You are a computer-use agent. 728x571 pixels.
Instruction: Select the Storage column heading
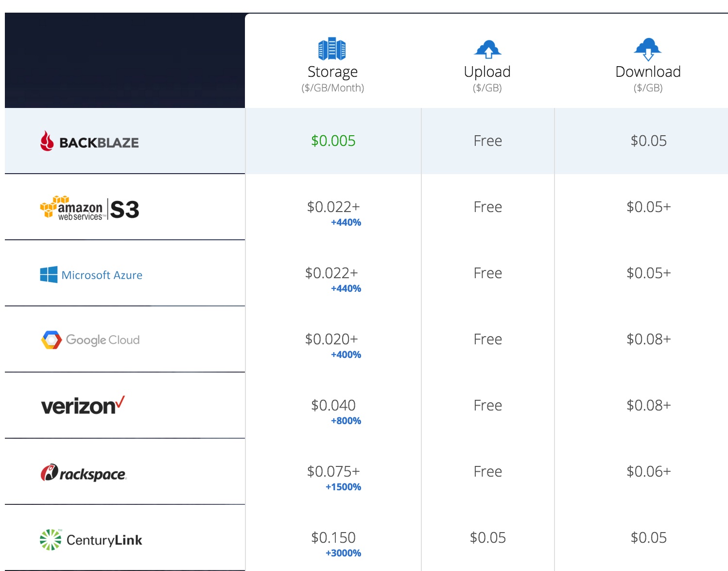[332, 71]
